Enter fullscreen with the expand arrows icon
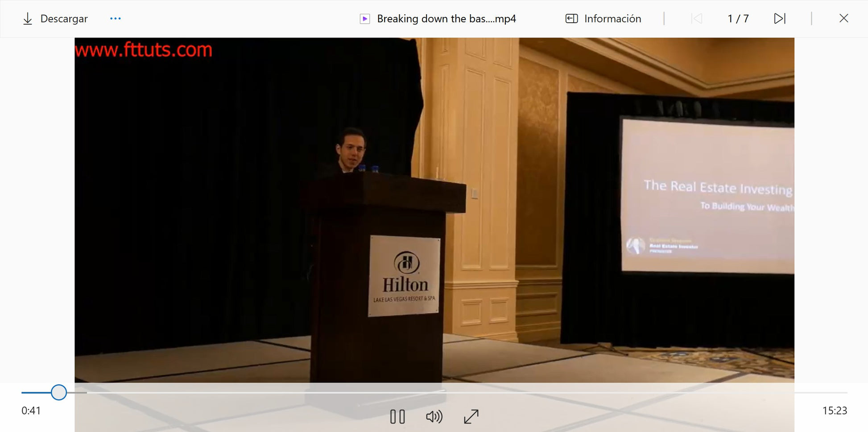Screen dimensions: 868x432 pos(471,417)
